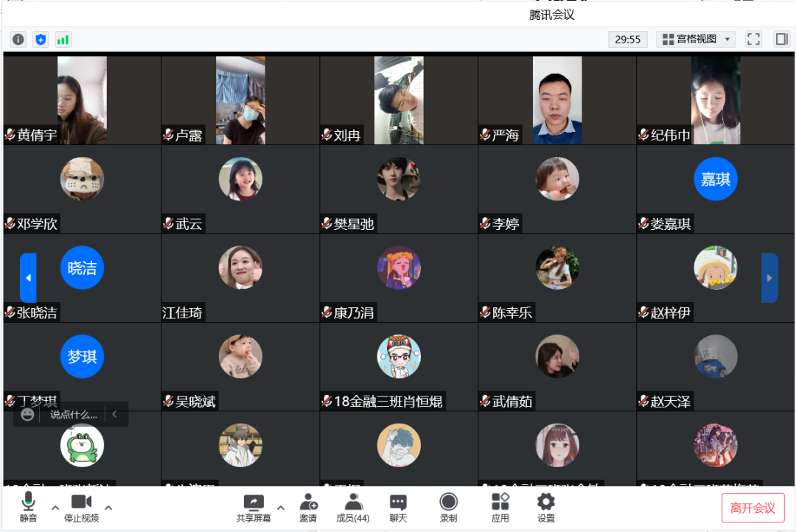Click the 说点什么 message input field
Viewport: 796px width, 532px height.
coord(73,415)
